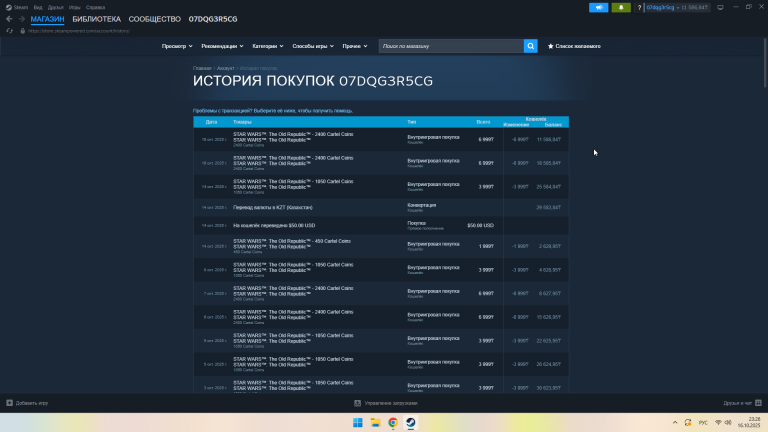
Task: Switch to the БИБЛИОТЕКА tab
Action: (x=96, y=19)
